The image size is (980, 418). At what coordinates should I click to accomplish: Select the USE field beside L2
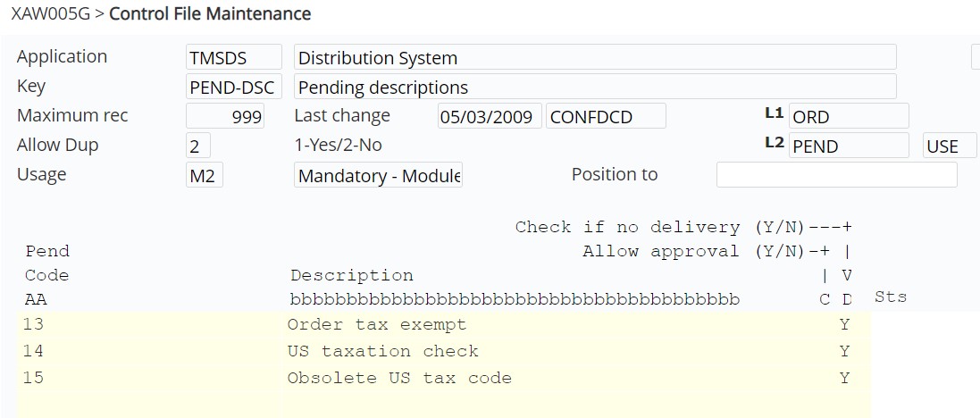click(950, 146)
